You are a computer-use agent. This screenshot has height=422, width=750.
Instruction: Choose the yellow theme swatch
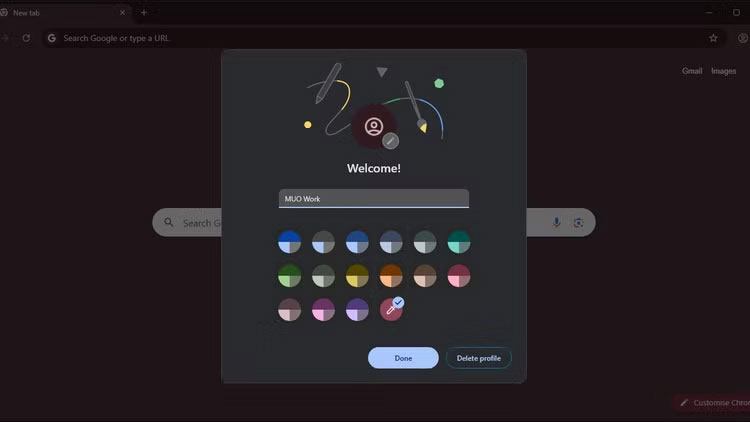click(357, 276)
